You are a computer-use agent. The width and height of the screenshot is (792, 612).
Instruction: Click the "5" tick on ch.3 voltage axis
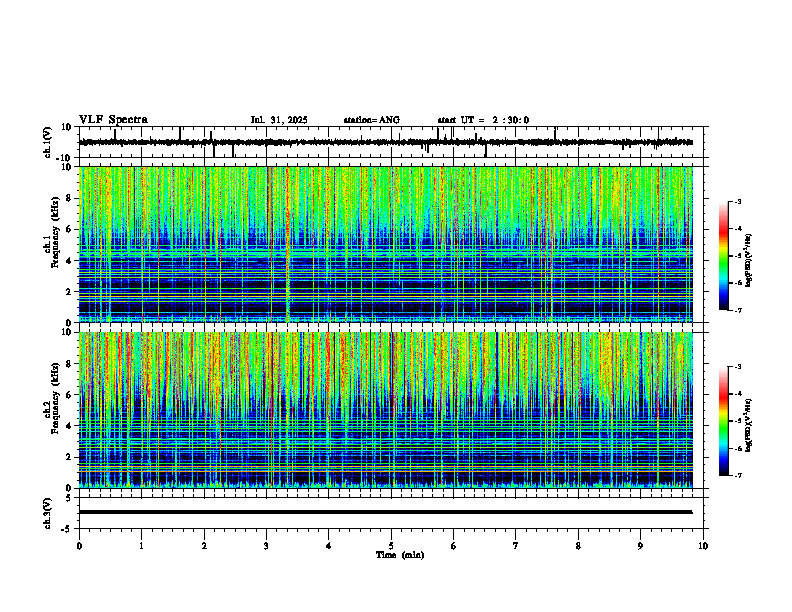pos(69,498)
